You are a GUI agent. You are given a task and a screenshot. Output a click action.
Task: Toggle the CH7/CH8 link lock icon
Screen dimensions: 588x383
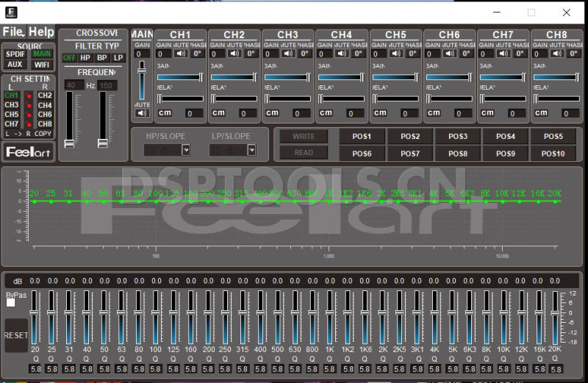28,124
